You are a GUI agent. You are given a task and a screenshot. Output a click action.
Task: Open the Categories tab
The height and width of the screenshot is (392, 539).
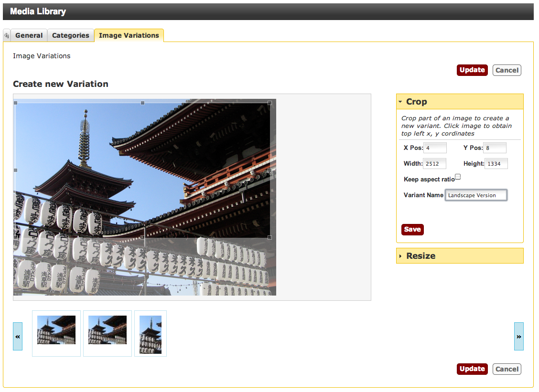[70, 35]
